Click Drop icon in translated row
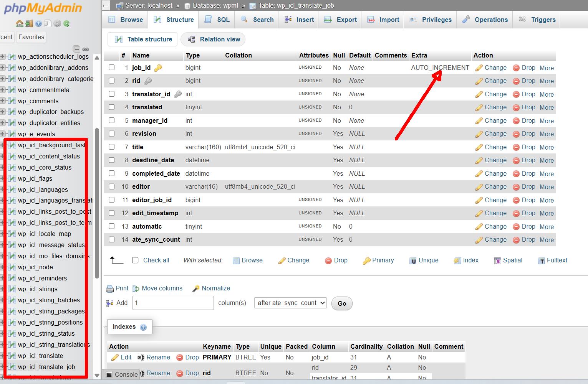Screen dimensions: 588x384 click(516, 108)
